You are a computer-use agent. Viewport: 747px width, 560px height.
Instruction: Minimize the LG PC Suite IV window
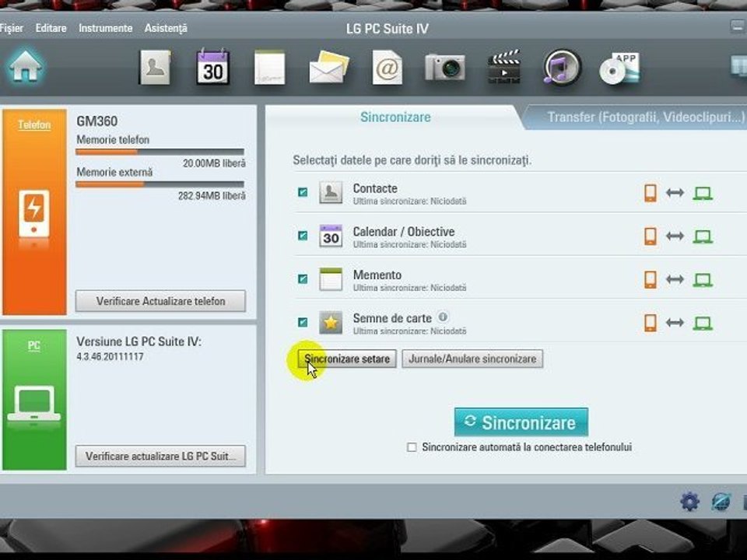pyautogui.click(x=738, y=26)
